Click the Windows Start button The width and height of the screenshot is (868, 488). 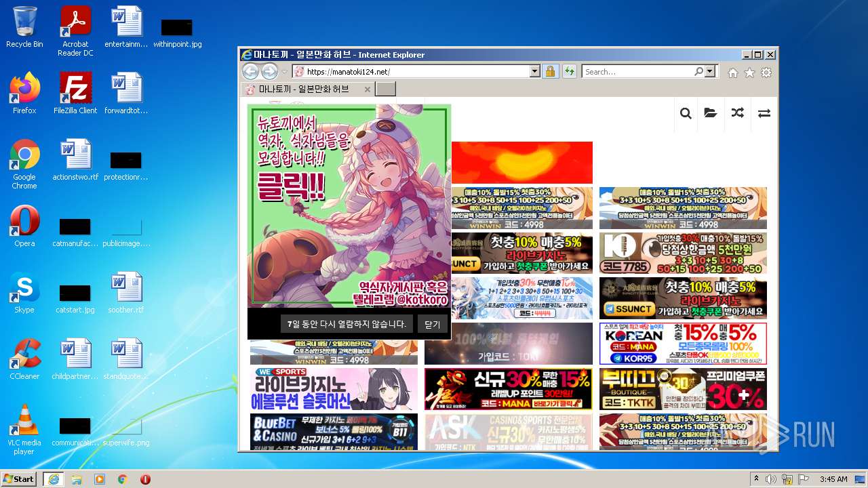[x=19, y=479]
